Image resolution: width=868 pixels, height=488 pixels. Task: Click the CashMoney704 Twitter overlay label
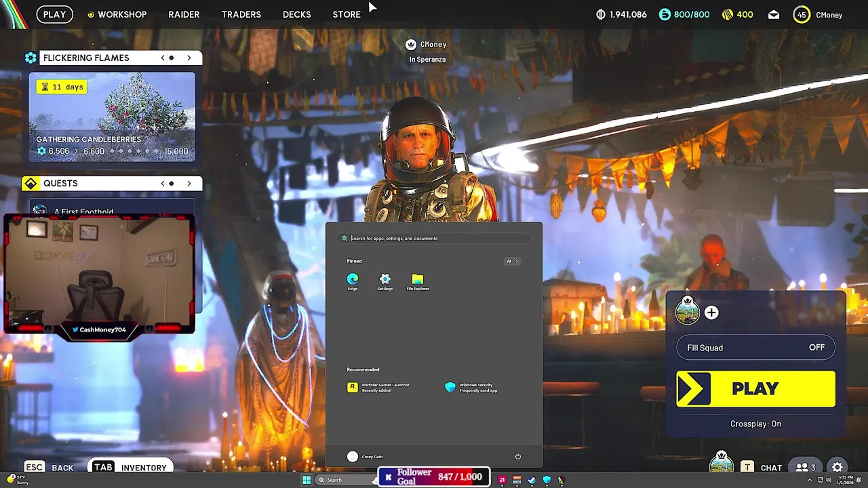99,329
